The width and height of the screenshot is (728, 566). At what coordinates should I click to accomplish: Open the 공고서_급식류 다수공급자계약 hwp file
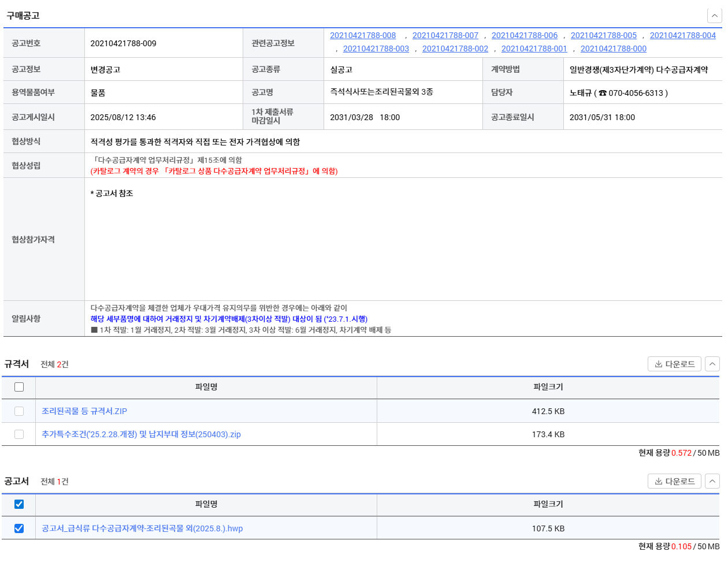tap(142, 528)
